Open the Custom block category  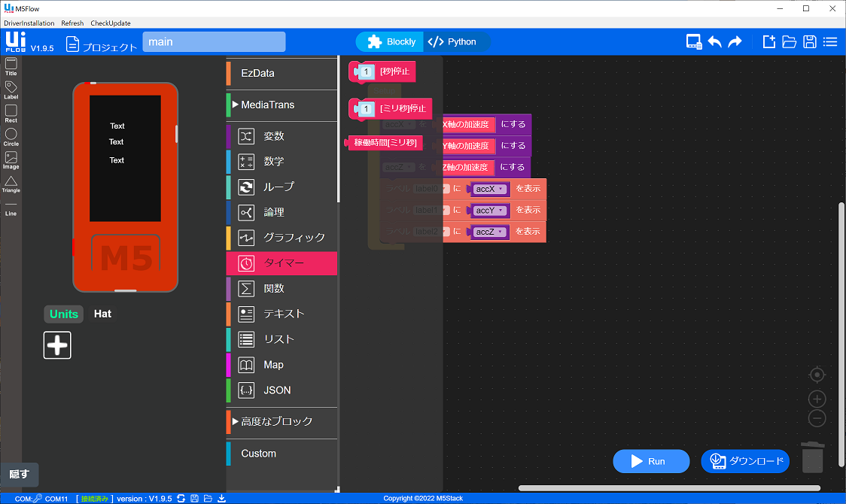[x=281, y=454]
